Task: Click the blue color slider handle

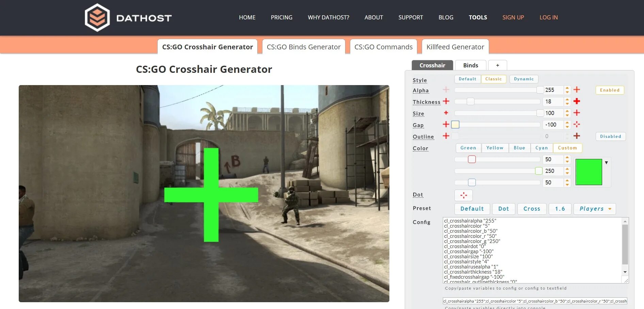Action: (472, 182)
